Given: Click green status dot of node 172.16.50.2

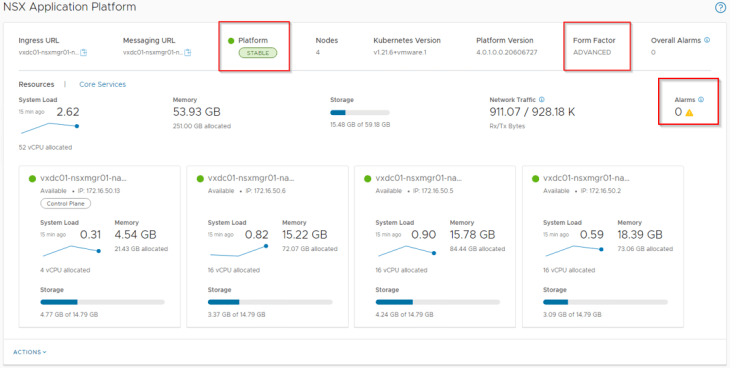Looking at the screenshot, I should [535, 178].
